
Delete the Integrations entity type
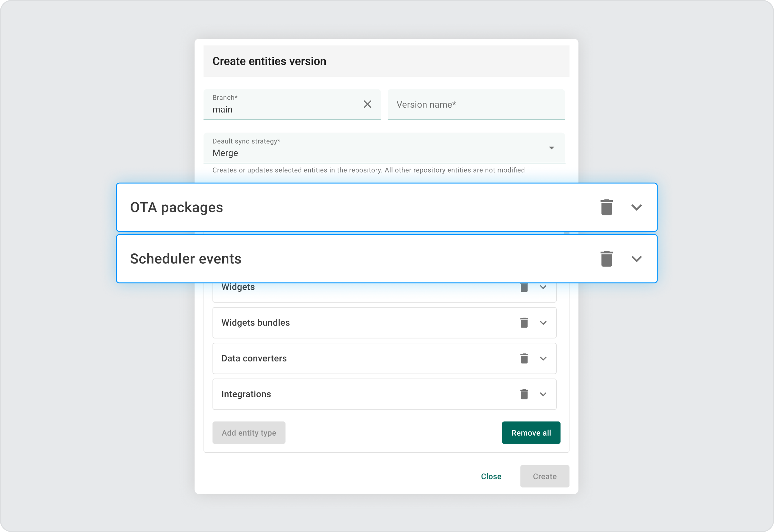click(x=524, y=394)
